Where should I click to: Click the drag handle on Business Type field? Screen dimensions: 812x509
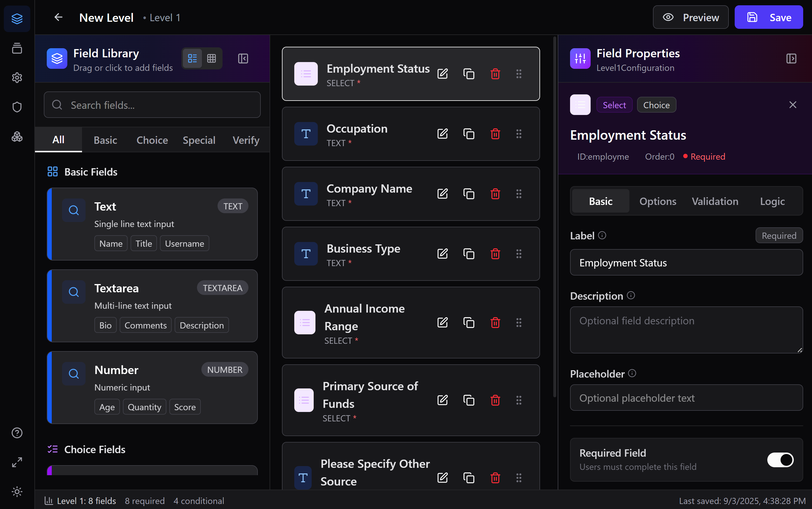coord(519,254)
